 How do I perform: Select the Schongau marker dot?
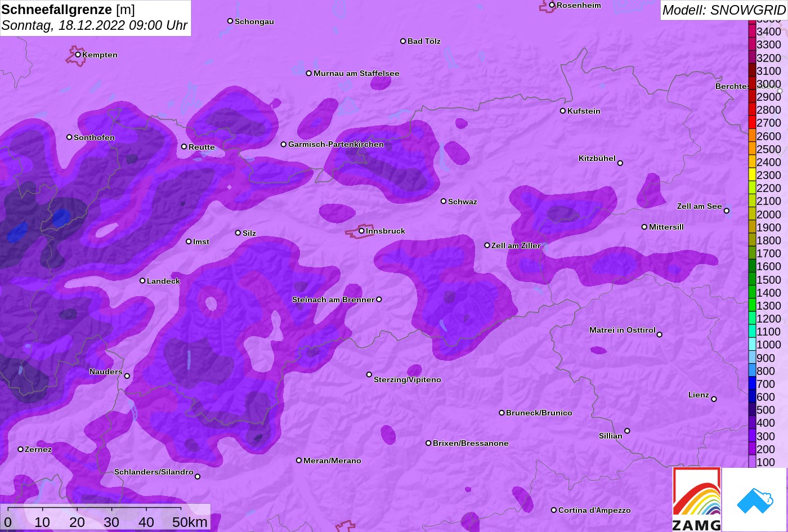230,21
